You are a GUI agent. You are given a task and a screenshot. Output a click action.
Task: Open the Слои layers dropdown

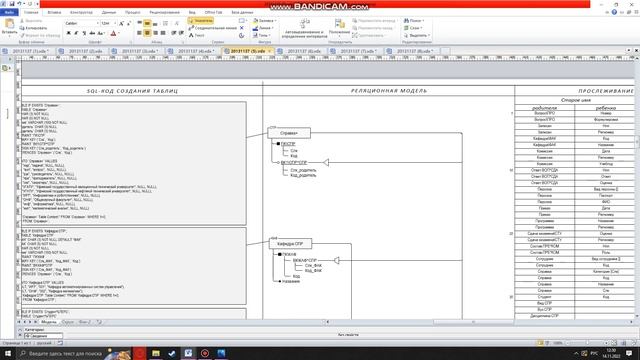point(413,28)
